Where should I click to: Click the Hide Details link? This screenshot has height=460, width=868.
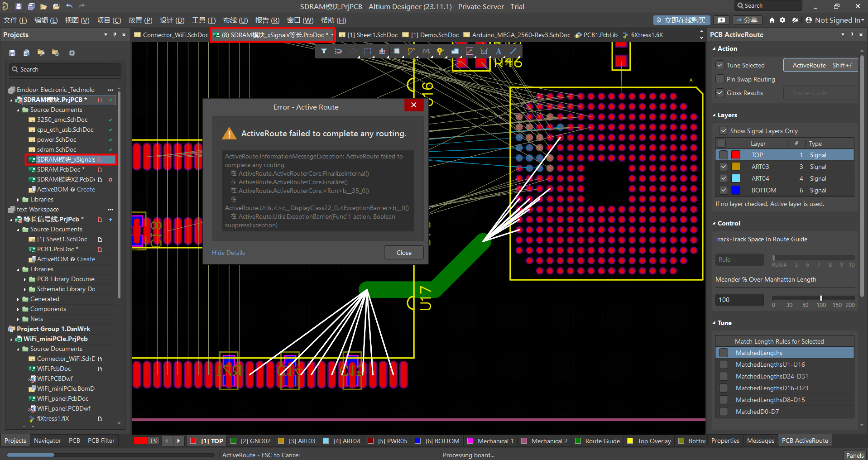coord(228,253)
